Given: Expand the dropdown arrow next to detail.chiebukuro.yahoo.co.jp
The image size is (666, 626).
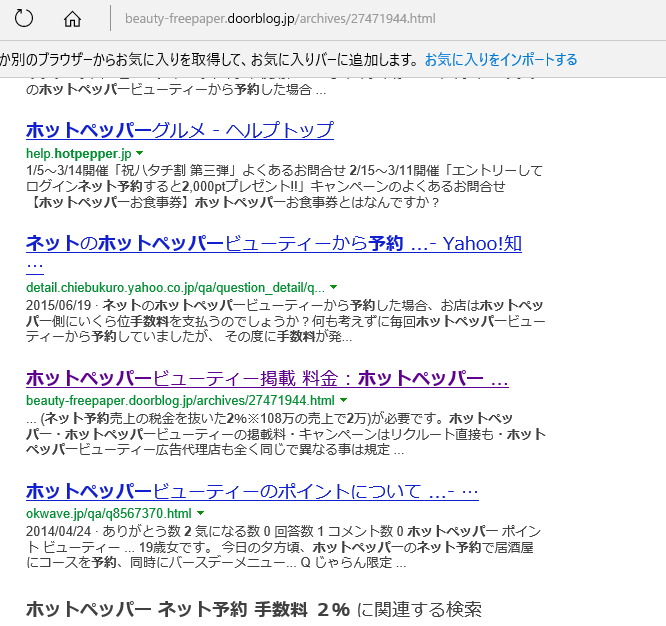Looking at the screenshot, I should pos(333,287).
